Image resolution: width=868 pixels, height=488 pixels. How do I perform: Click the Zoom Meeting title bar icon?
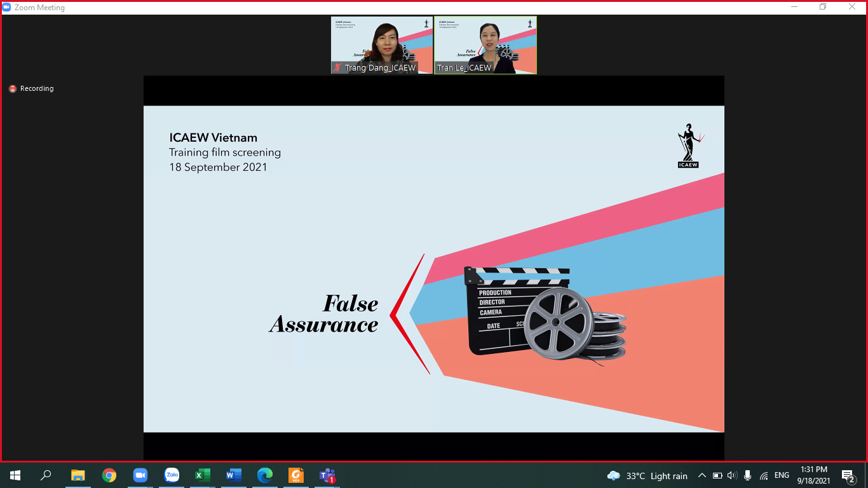point(7,8)
